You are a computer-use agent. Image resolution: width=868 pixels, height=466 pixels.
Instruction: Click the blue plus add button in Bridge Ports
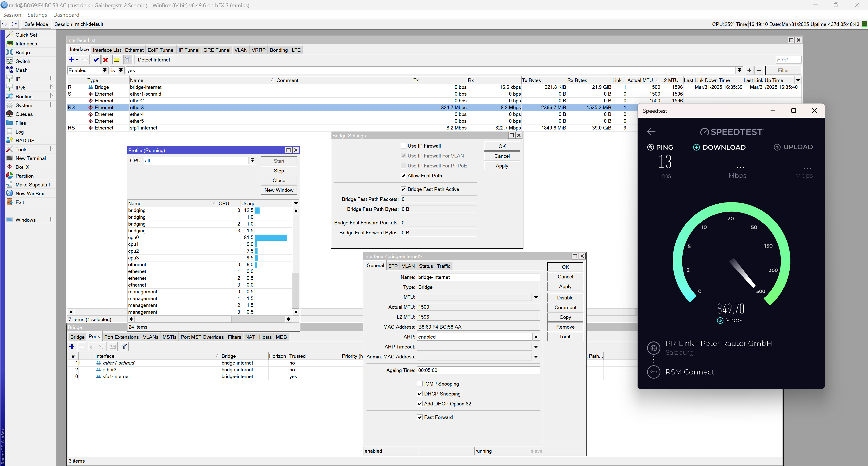pyautogui.click(x=72, y=346)
